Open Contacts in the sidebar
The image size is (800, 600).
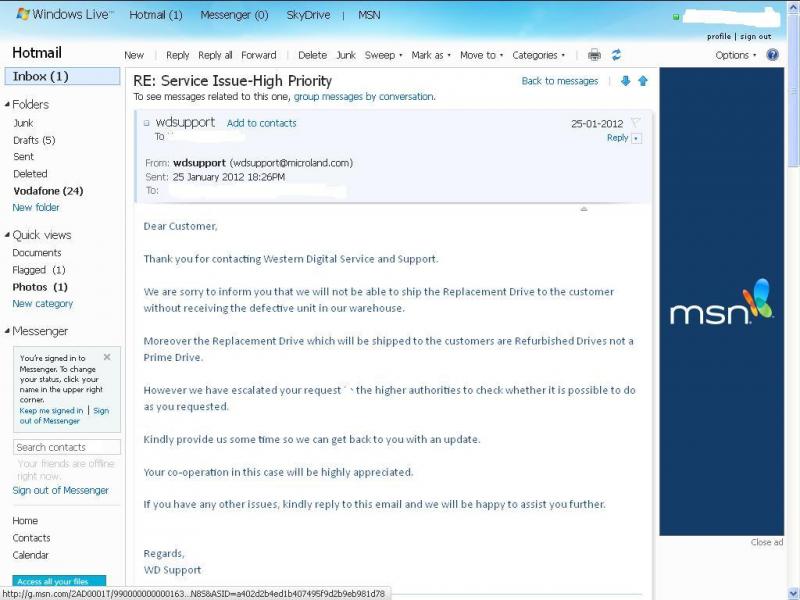[31, 538]
